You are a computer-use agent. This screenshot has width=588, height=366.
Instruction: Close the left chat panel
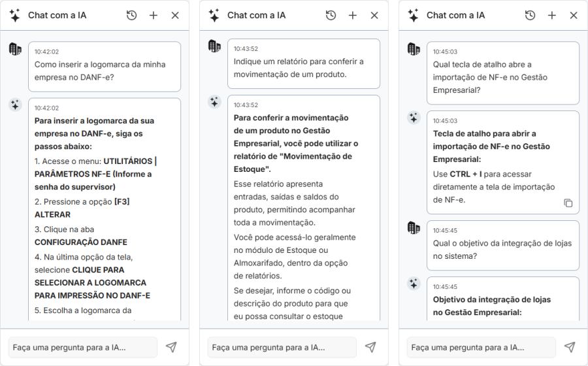tap(175, 16)
